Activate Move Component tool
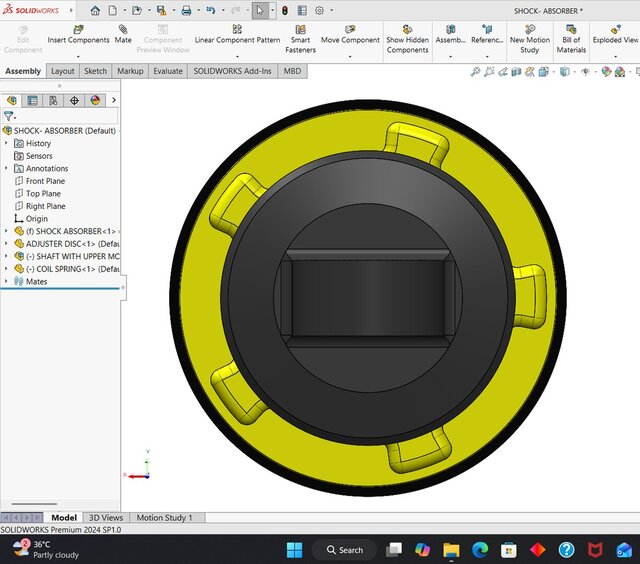Image resolution: width=640 pixels, height=564 pixels. pyautogui.click(x=350, y=35)
